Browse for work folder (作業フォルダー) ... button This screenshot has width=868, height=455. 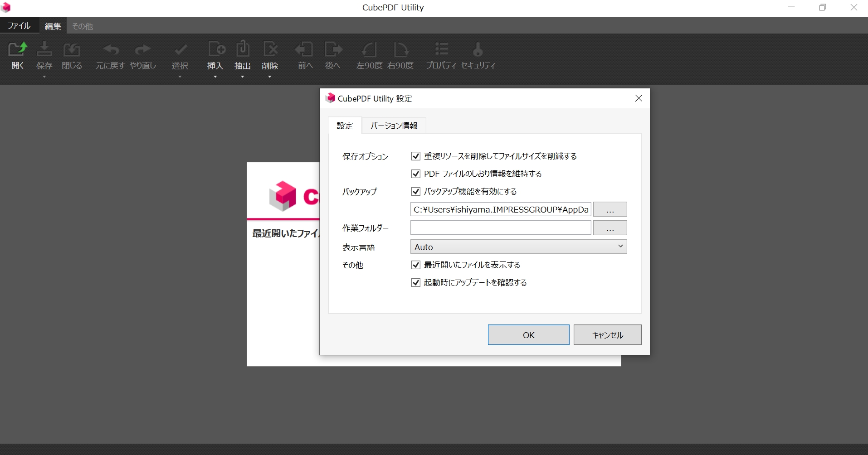click(610, 227)
